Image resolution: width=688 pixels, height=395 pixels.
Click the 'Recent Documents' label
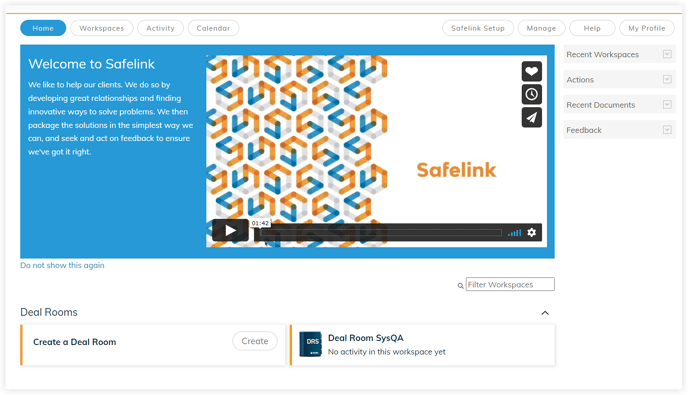click(600, 105)
